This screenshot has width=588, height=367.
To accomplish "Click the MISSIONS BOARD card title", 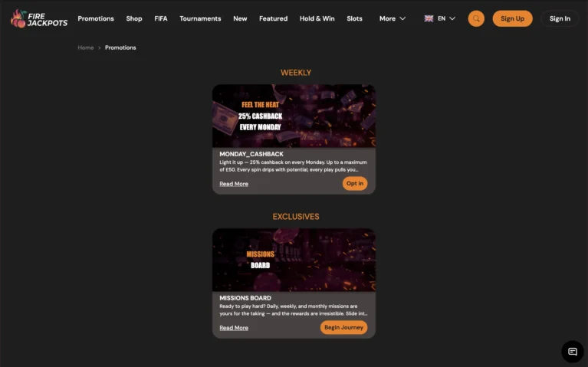I will click(245, 298).
